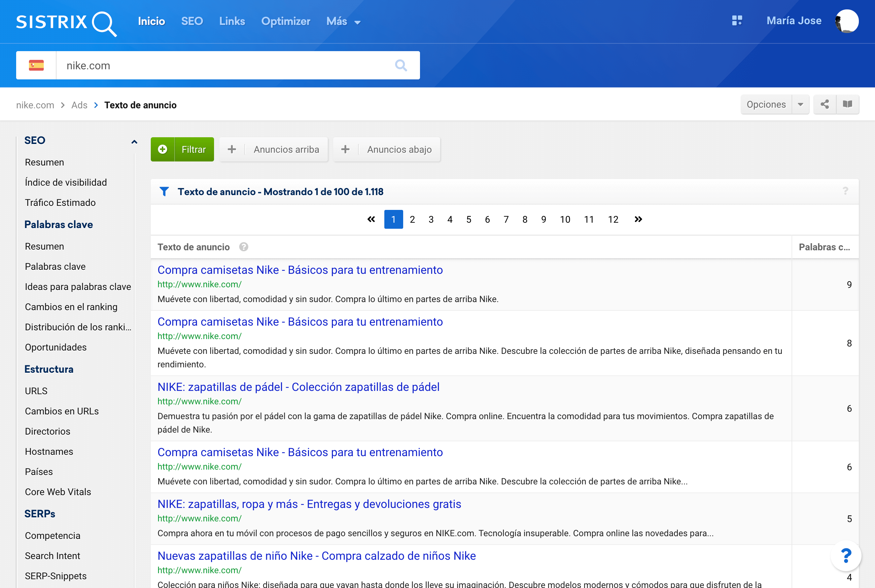Expand the Más menu dropdown
The image size is (875, 588).
pyautogui.click(x=343, y=22)
